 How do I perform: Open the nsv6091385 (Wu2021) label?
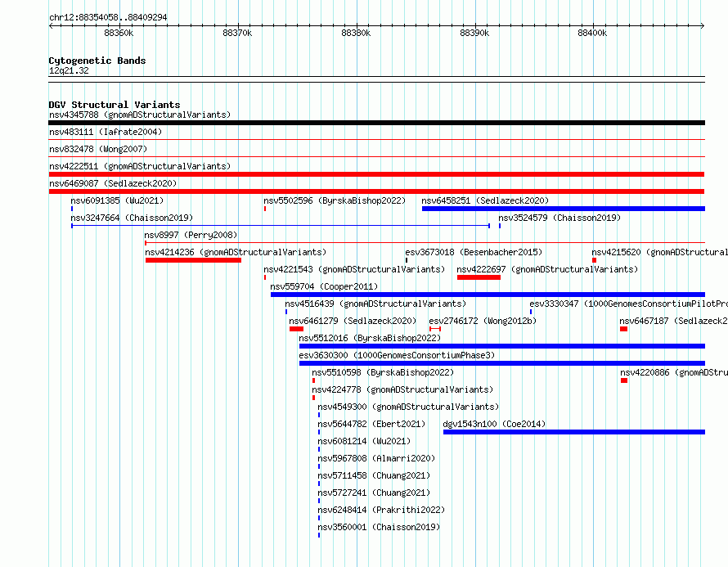point(117,200)
